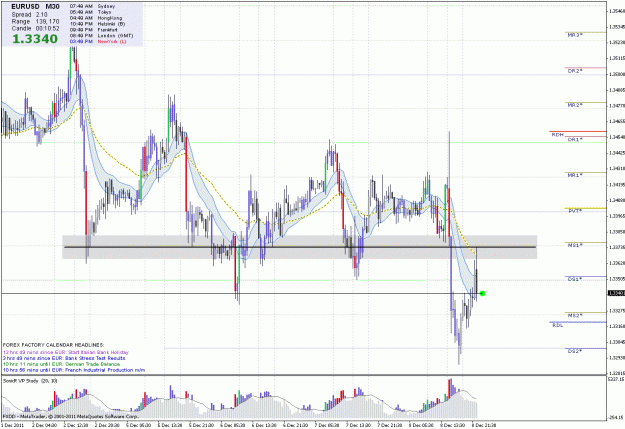The width and height of the screenshot is (625, 429).
Task: Click the Sydney clock row
Action: (x=92, y=6)
